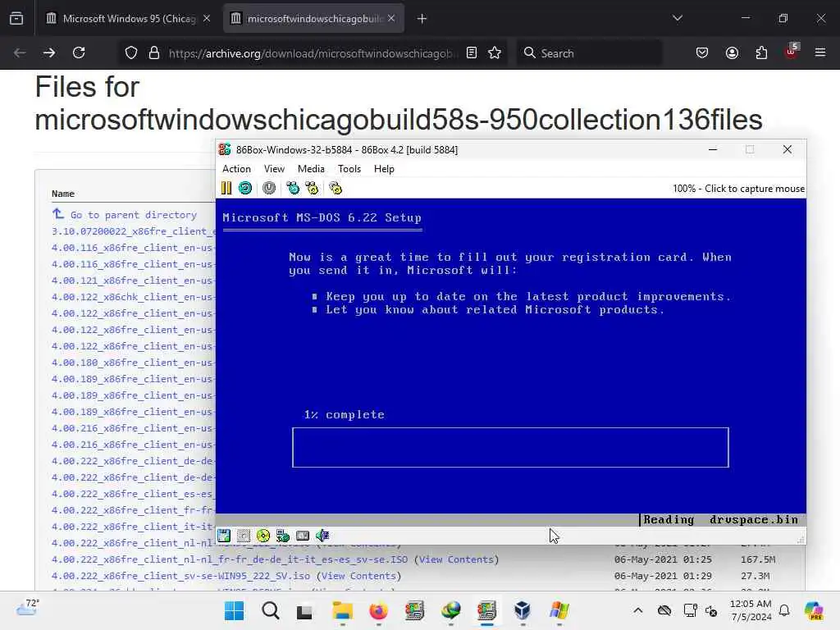Open File Explorer from taskbar

point(342,610)
